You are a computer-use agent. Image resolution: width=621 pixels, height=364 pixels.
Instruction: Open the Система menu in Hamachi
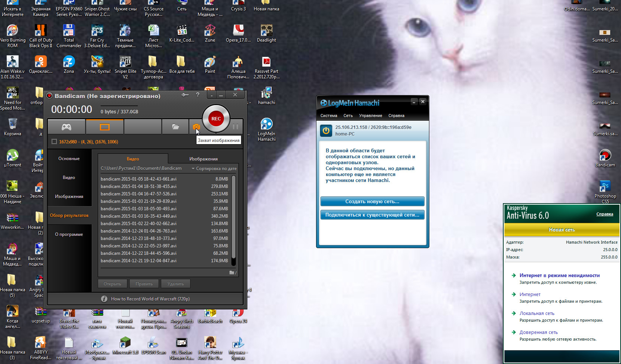coord(329,116)
